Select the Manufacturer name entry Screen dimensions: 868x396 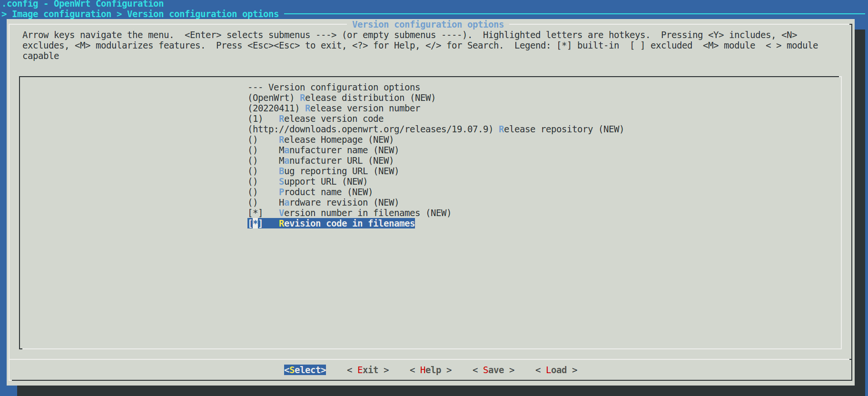pos(324,150)
